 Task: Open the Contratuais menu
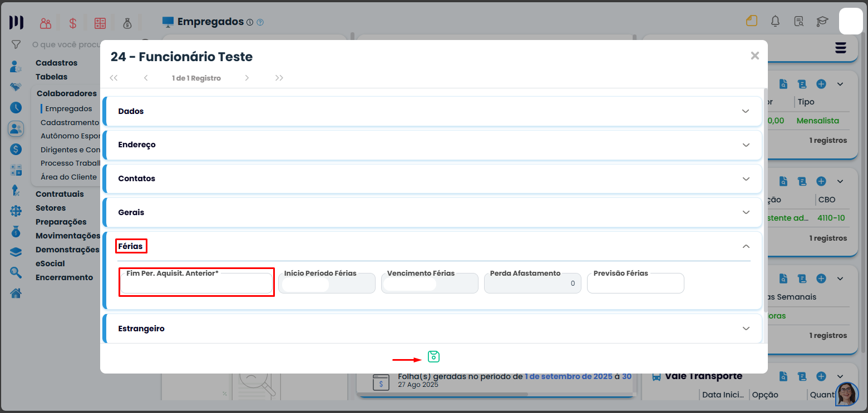pyautogui.click(x=60, y=194)
